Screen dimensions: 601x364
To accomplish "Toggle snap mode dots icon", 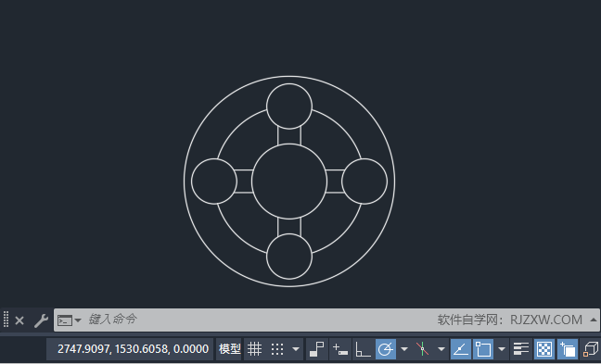I will tap(277, 349).
